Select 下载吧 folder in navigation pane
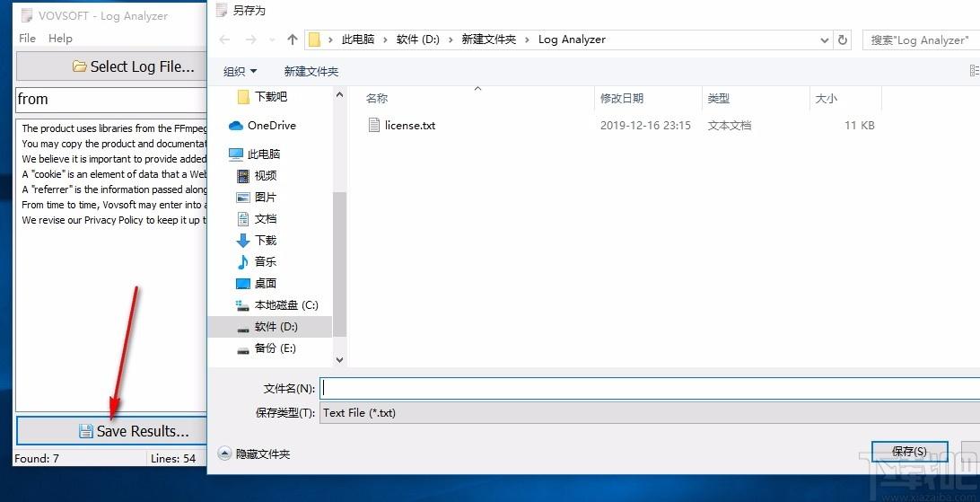Screen dimensions: 980x502 (x=271, y=96)
